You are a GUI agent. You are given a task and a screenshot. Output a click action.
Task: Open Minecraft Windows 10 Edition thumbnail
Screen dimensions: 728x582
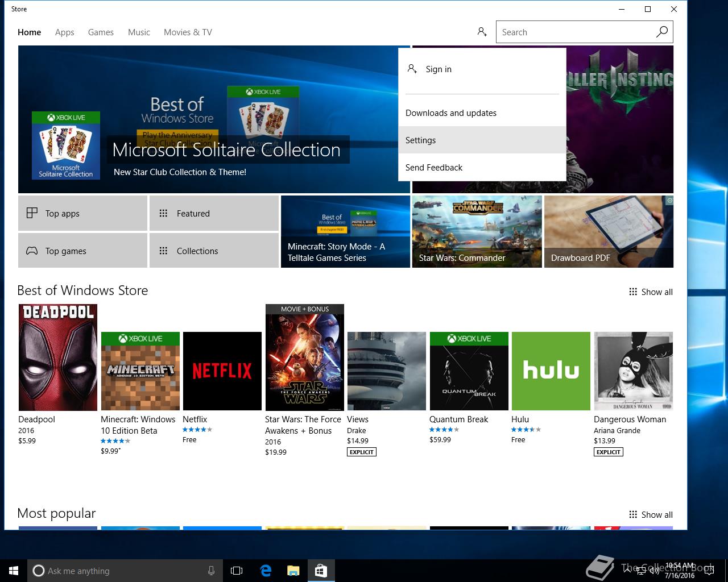140,371
